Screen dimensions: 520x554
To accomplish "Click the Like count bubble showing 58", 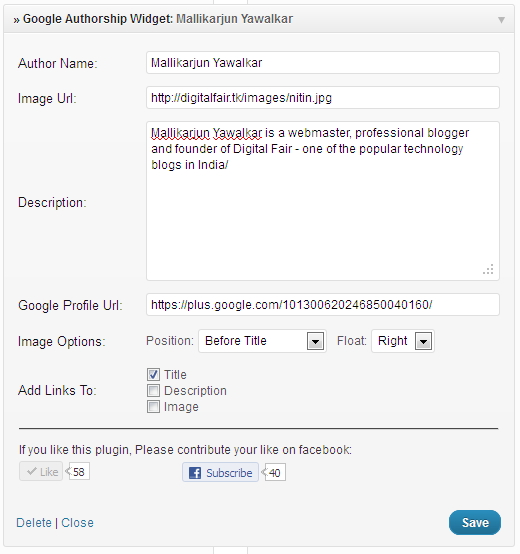I will click(x=79, y=471).
